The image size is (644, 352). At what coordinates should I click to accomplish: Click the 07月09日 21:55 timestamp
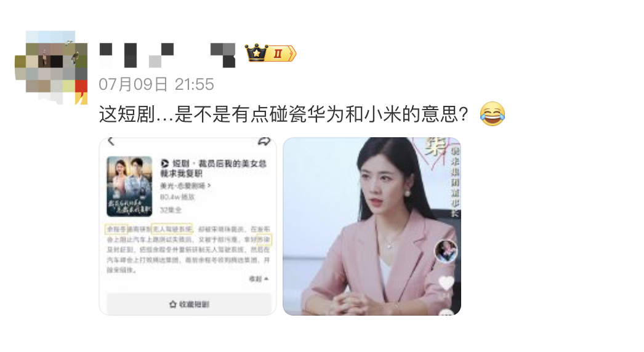coord(156,84)
